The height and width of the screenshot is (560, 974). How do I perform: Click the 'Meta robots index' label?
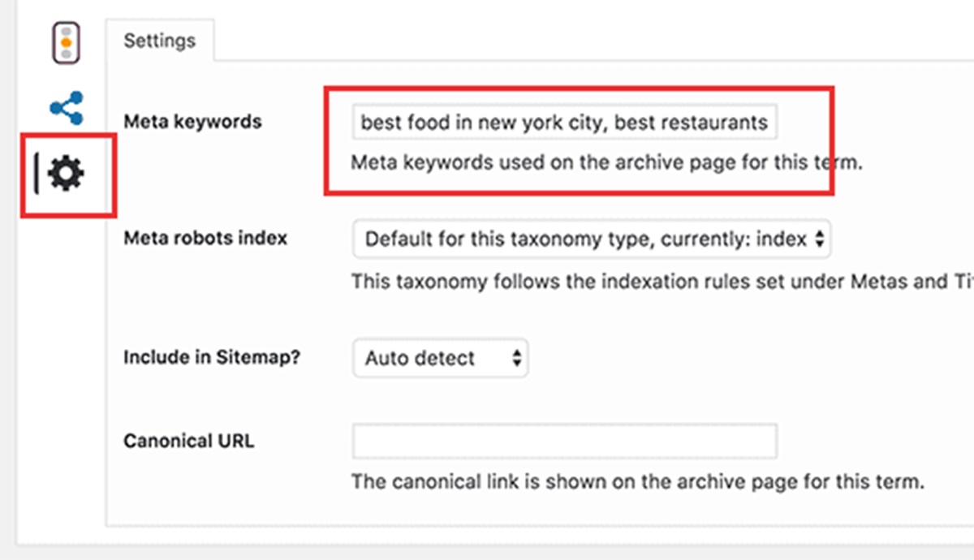pos(205,239)
